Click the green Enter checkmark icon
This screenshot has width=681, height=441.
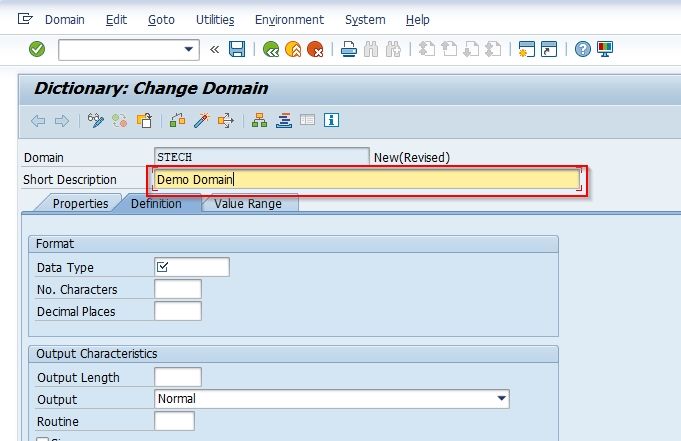click(37, 49)
